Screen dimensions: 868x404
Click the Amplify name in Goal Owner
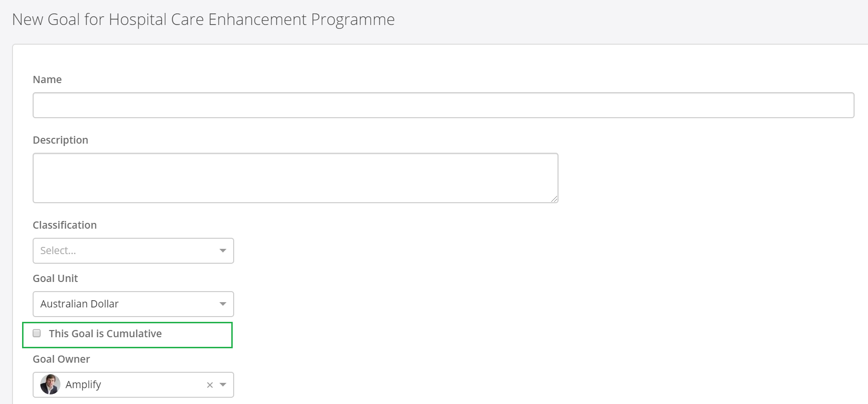pyautogui.click(x=83, y=385)
